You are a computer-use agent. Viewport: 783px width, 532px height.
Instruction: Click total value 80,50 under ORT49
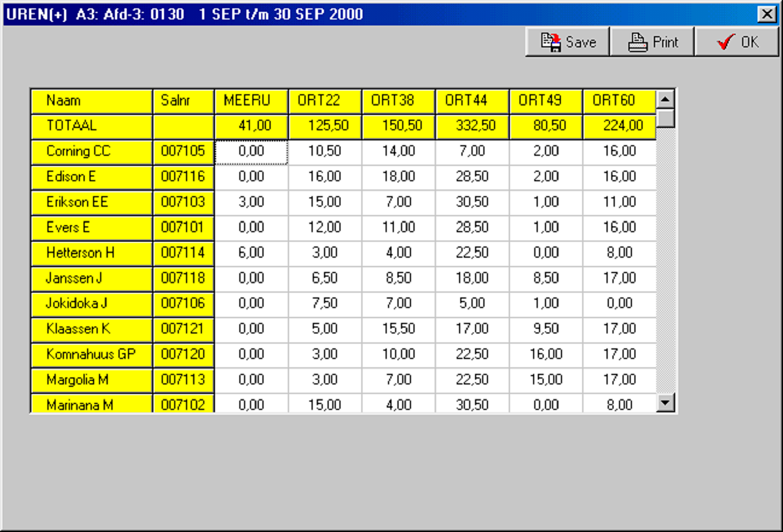point(545,126)
